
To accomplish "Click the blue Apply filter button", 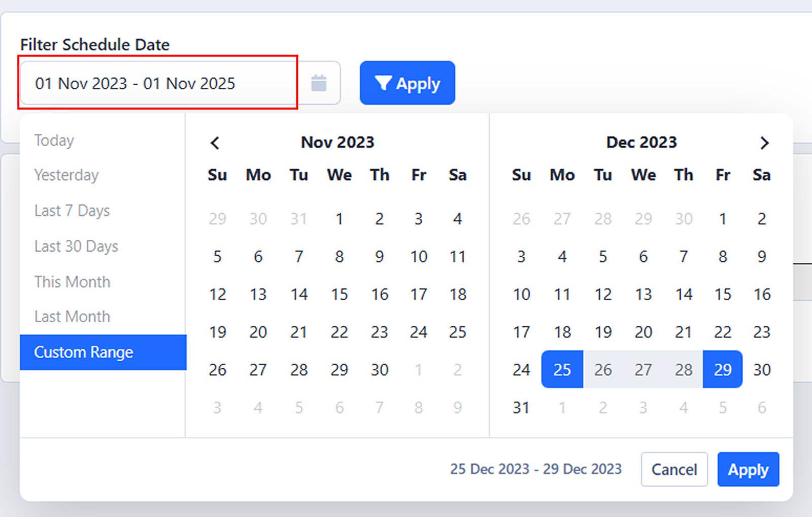I will 407,83.
